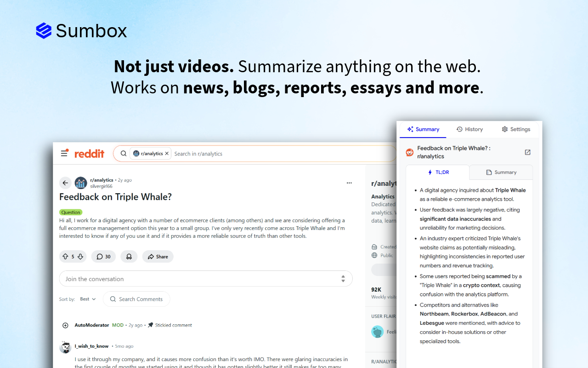Open the Sumbox Settings tab
Image resolution: width=588 pixels, height=368 pixels.
pos(516,129)
